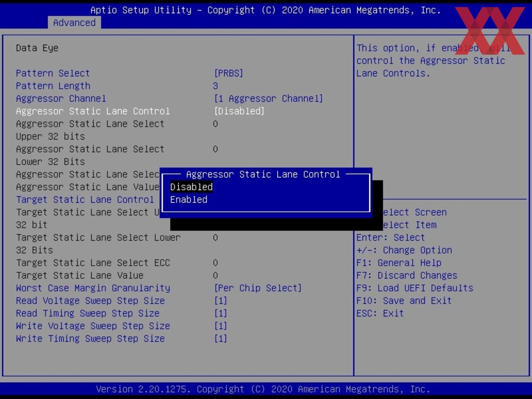This screenshot has height=399, width=532.
Task: Click Aggressor Static Lane Select Lower 32 Bits
Action: (90, 155)
